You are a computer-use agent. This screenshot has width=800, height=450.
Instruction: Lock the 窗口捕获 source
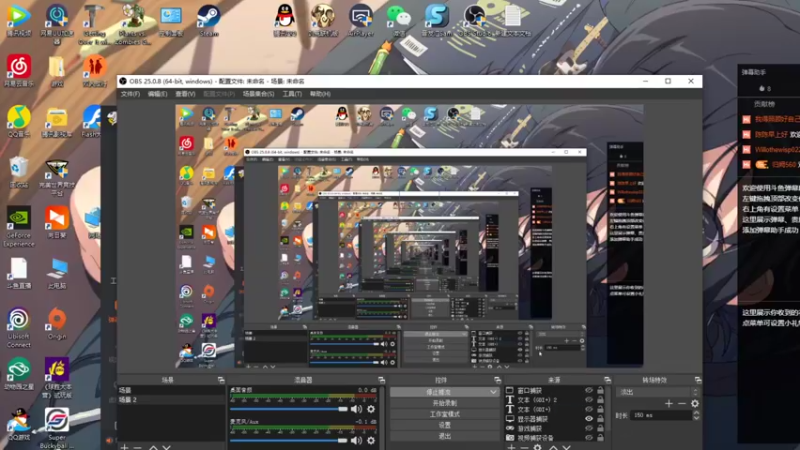601,390
